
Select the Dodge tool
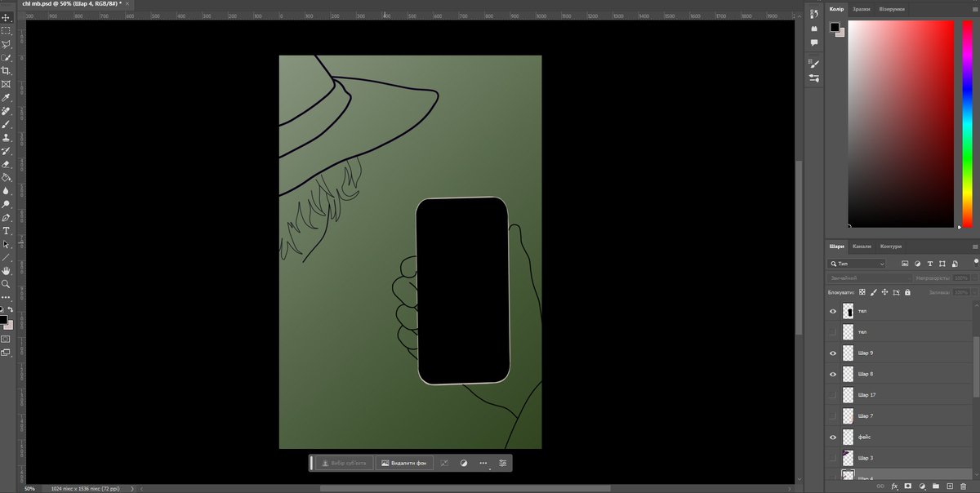point(6,204)
